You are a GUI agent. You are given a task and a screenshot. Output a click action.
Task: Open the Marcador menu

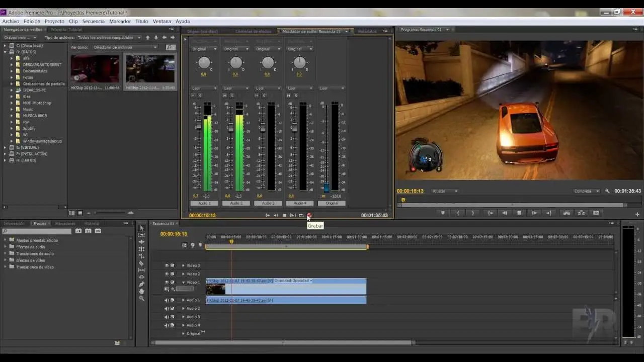tap(120, 21)
